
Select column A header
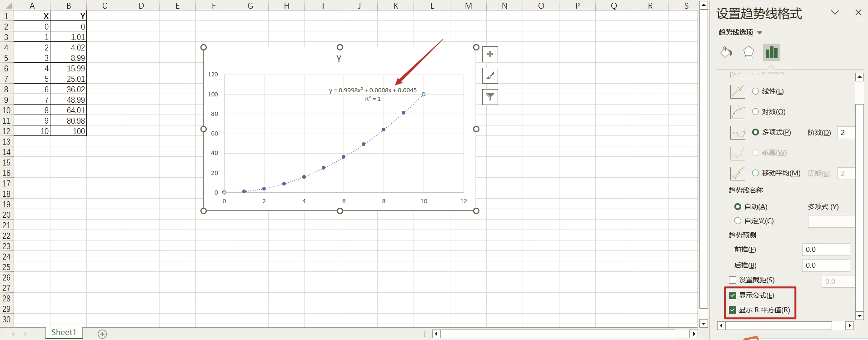32,5
